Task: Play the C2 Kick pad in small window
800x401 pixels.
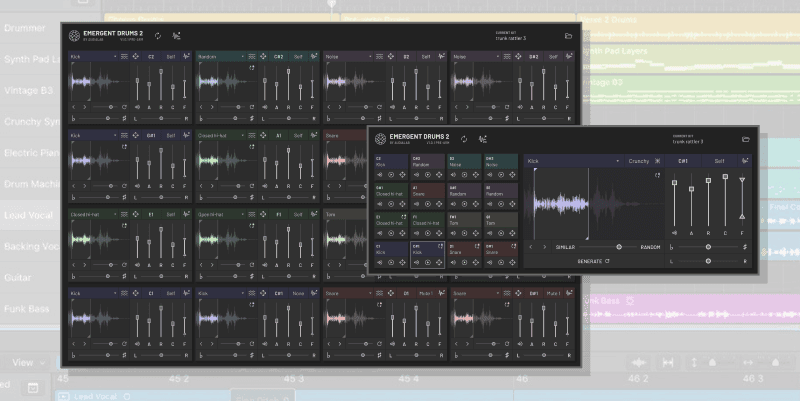Action: (x=391, y=175)
